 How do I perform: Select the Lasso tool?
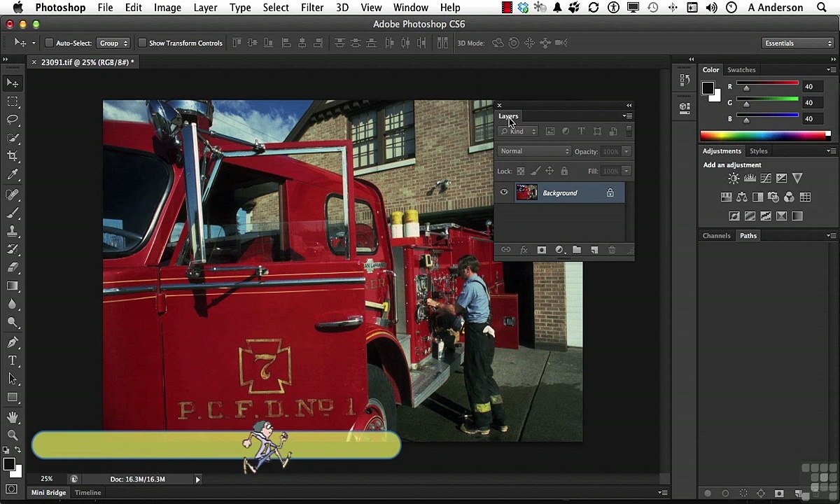(x=13, y=120)
